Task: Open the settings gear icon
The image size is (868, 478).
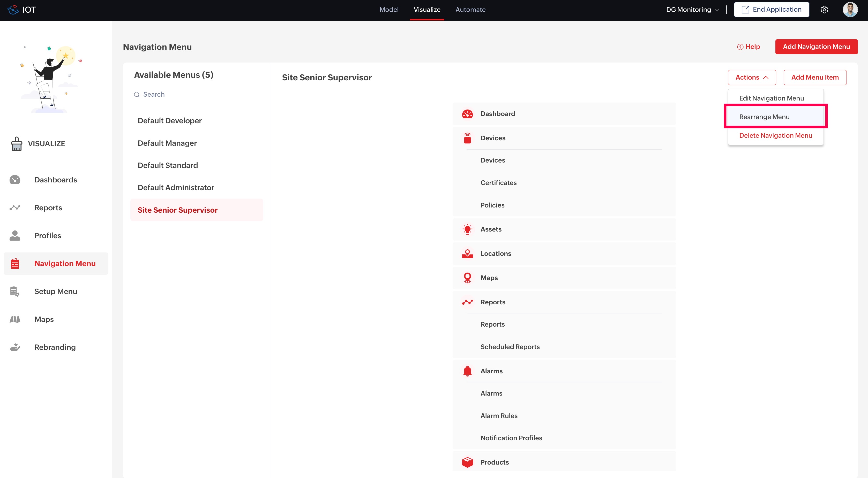Action: (824, 10)
